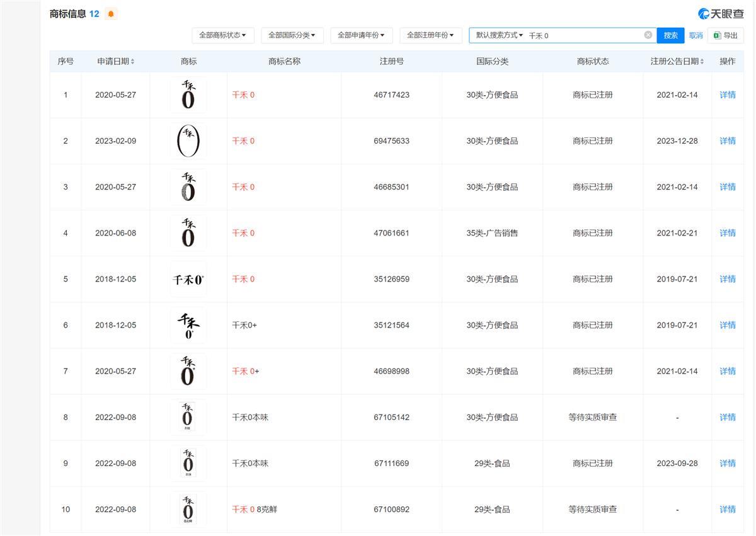This screenshot has width=756, height=536.
Task: Open 详情 for registration 67100892
Action: click(x=727, y=509)
